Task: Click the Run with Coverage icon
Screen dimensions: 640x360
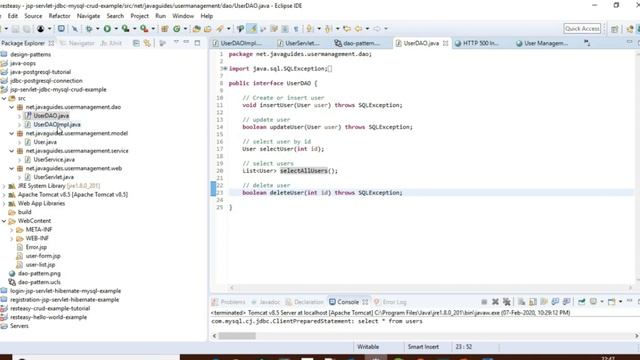Action: point(125,29)
